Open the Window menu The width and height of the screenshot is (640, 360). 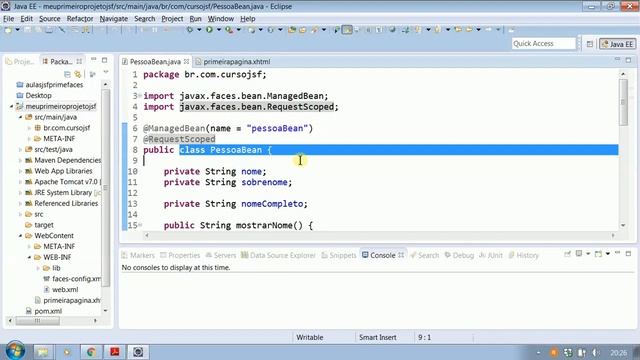220,19
